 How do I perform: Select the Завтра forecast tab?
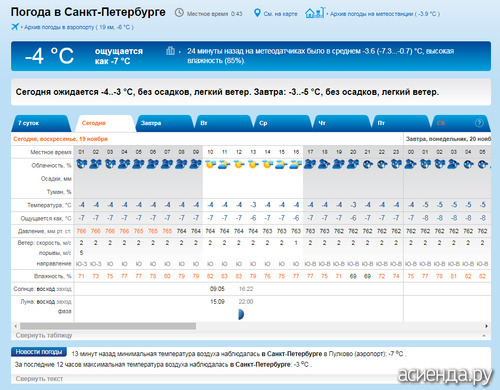click(x=164, y=123)
